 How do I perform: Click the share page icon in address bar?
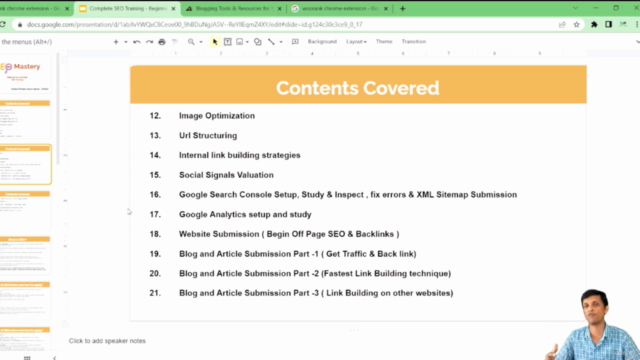tap(562, 24)
